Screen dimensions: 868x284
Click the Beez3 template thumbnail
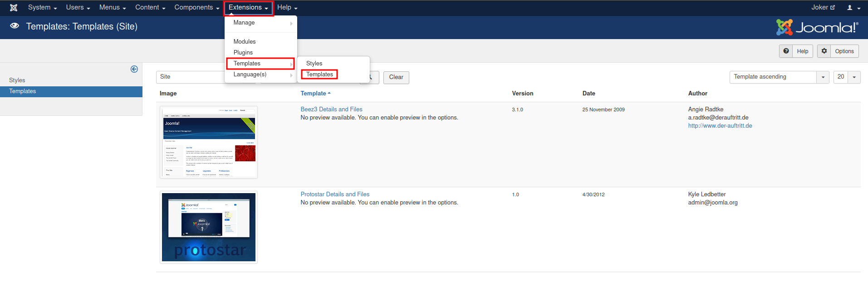point(209,142)
